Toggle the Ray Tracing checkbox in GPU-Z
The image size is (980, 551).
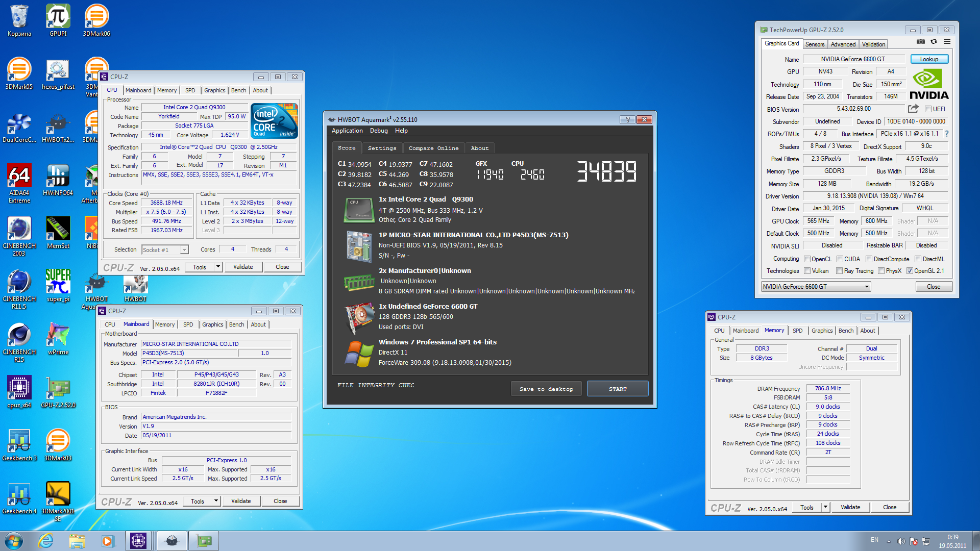[x=839, y=271]
